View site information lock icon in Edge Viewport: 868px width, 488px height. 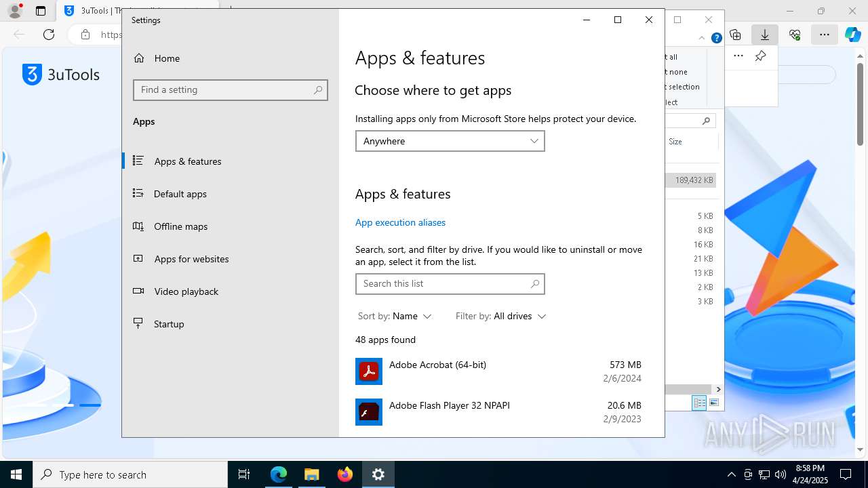coord(85,35)
